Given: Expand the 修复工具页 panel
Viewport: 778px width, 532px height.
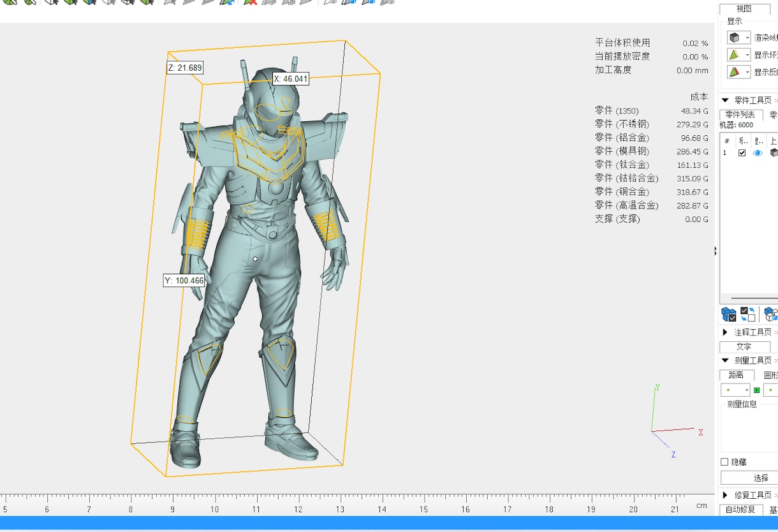Looking at the screenshot, I should click(725, 495).
